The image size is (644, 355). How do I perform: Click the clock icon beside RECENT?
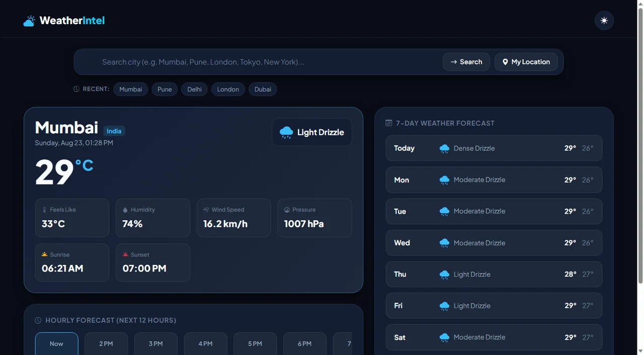[x=76, y=89]
